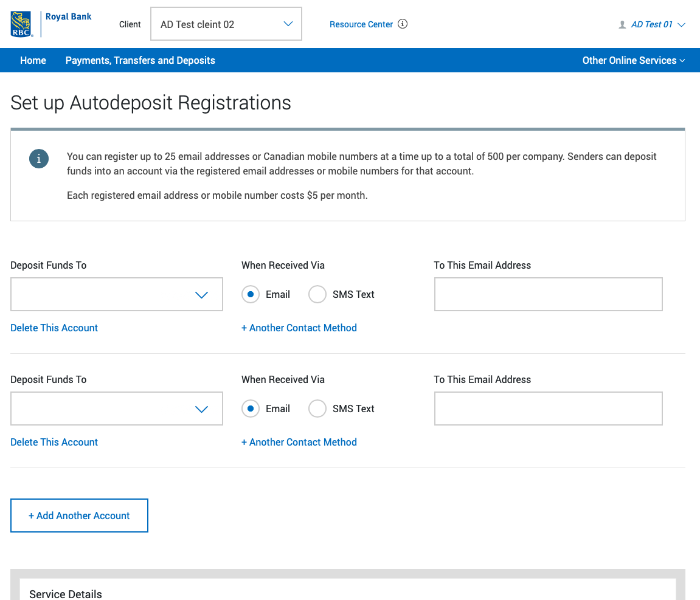The image size is (700, 600).
Task: Focus the first email address input field
Action: [x=548, y=294]
